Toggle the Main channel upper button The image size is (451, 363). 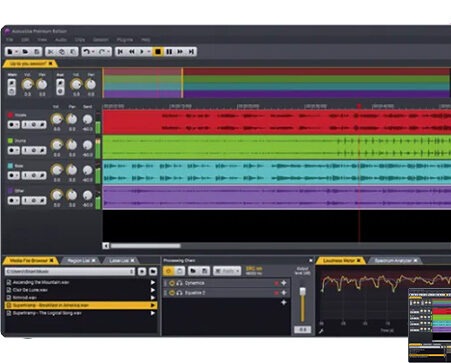[12, 83]
